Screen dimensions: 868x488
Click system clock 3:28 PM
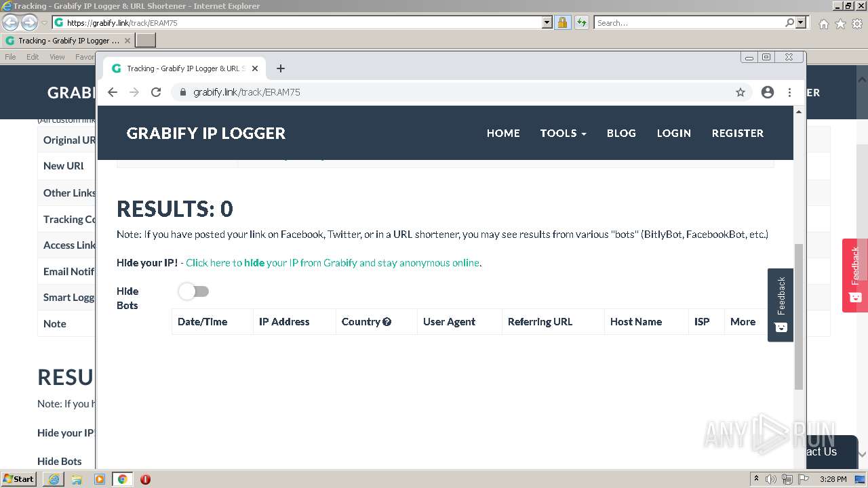click(x=833, y=479)
